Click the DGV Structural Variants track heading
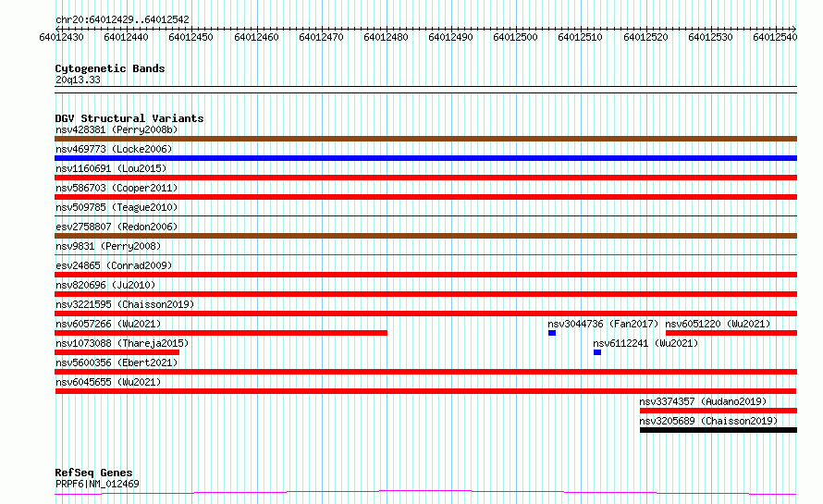 129,118
